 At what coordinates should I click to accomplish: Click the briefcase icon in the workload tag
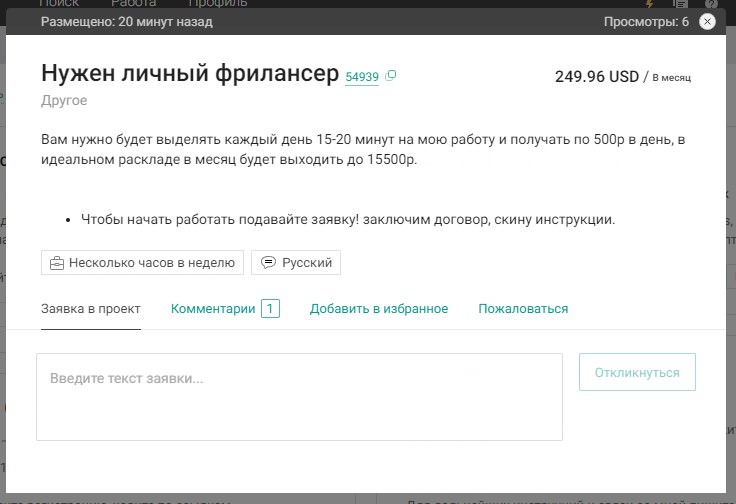(57, 263)
